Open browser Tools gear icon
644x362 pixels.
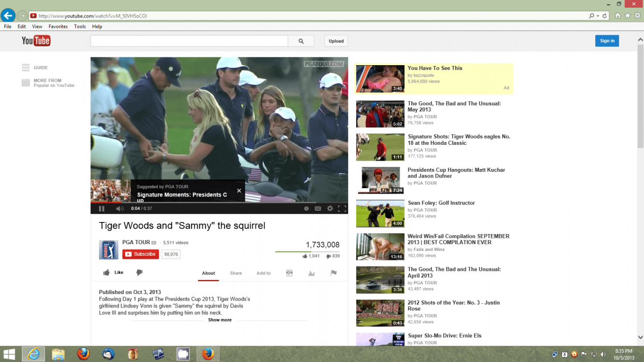(x=638, y=16)
